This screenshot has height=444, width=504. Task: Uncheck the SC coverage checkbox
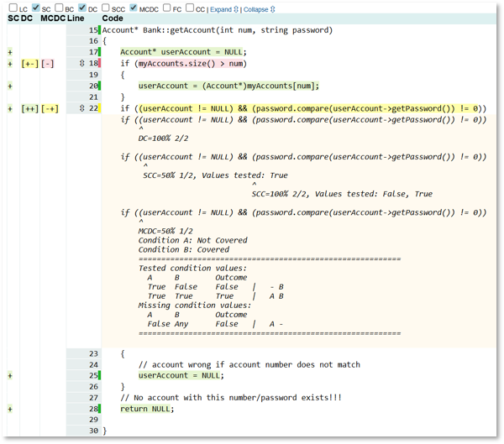tap(35, 8)
